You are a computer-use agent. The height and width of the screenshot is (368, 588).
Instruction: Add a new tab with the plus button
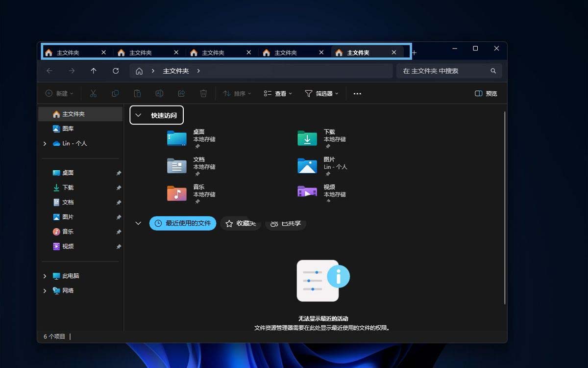pos(414,53)
